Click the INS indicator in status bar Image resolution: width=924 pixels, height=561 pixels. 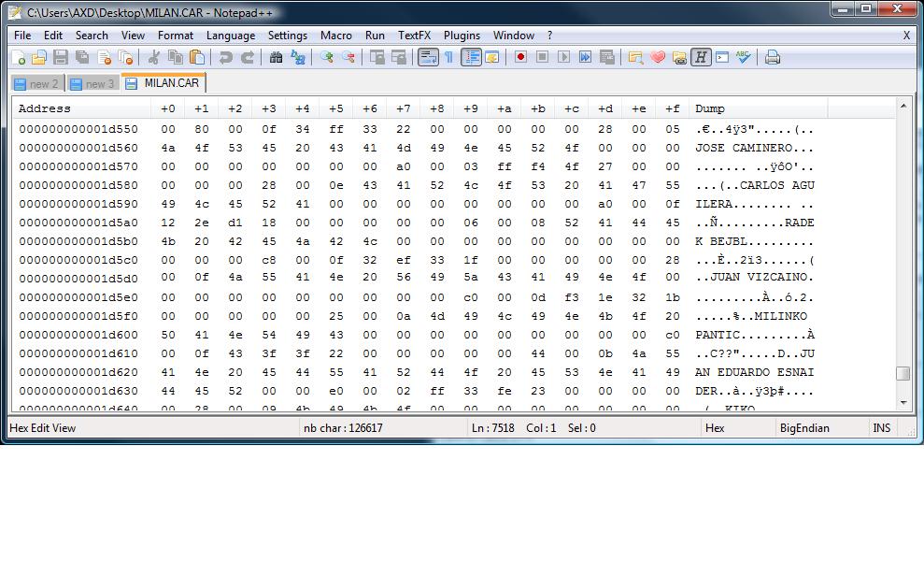tap(881, 428)
